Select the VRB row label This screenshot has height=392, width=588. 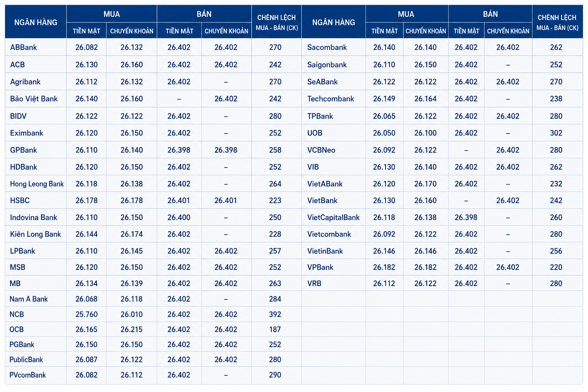(314, 284)
